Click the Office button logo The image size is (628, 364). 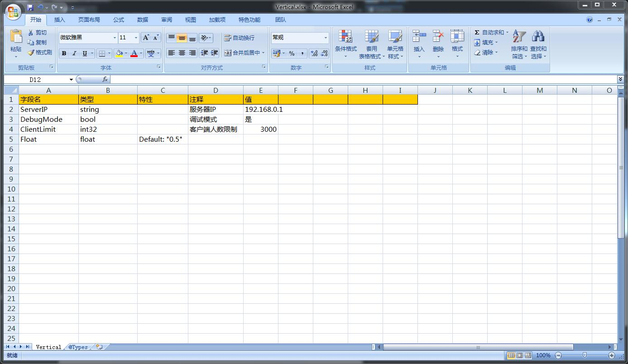[x=14, y=11]
